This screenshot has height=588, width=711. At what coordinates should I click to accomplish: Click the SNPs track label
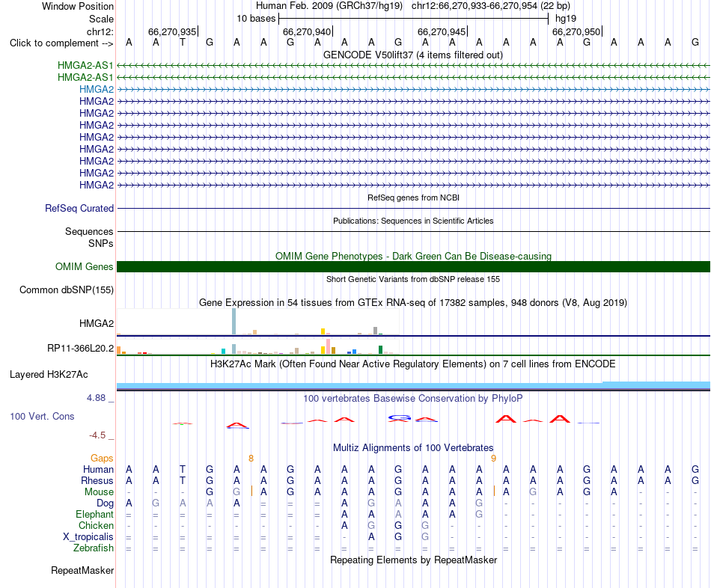click(x=101, y=243)
